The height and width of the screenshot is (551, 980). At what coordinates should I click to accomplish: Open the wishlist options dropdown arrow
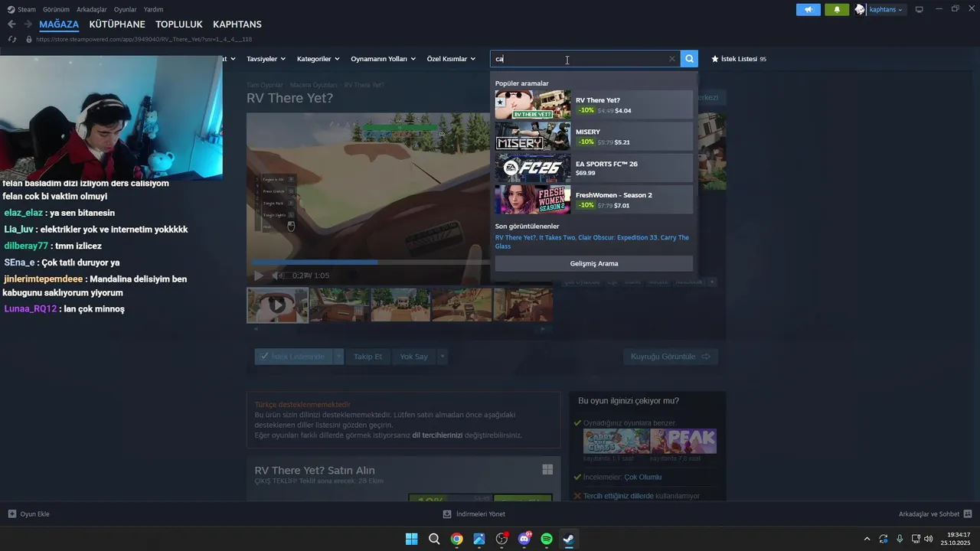[x=338, y=357]
